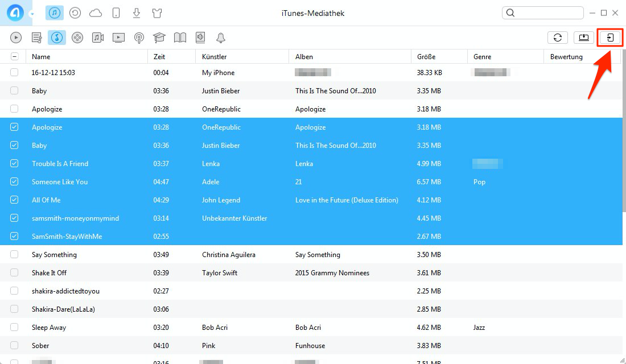Open the download arrow icon
The height and width of the screenshot is (364, 626).
coord(137,13)
